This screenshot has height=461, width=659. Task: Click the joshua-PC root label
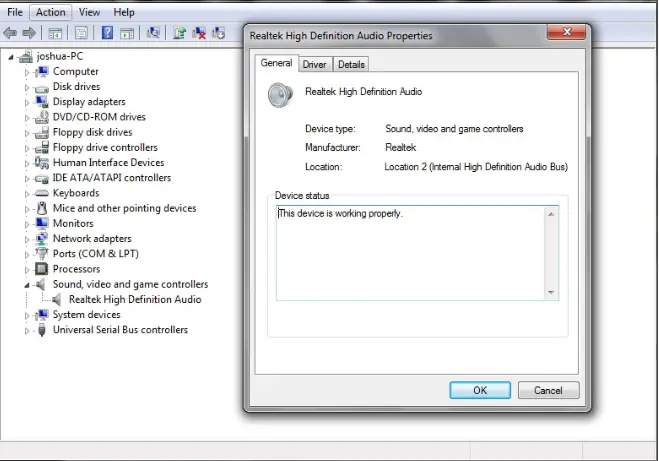tap(60, 56)
